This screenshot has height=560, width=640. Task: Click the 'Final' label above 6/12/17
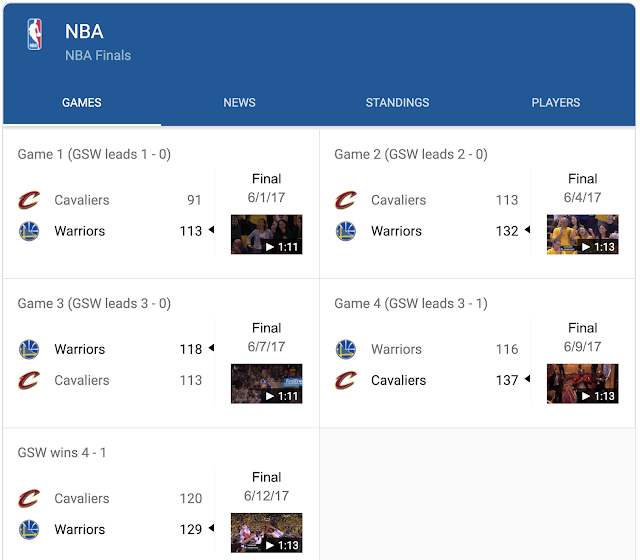coord(267,477)
